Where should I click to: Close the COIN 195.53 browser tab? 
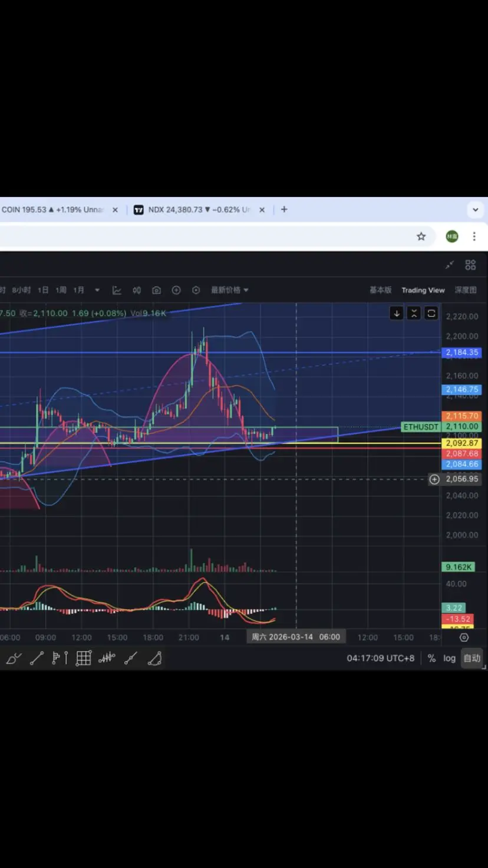tap(115, 210)
